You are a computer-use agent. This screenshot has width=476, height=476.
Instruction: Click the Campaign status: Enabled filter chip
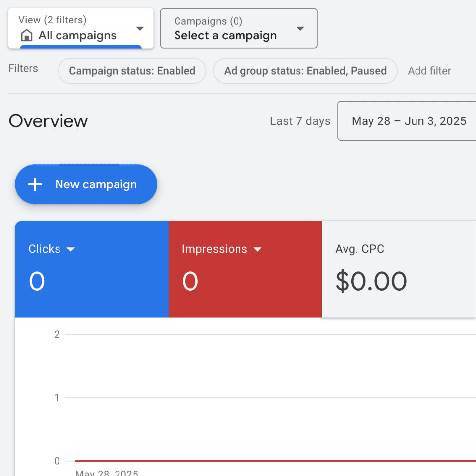(x=132, y=71)
